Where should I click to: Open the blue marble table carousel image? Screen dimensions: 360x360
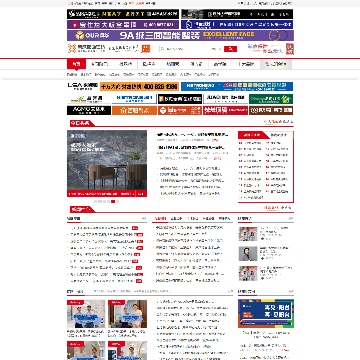(x=107, y=163)
